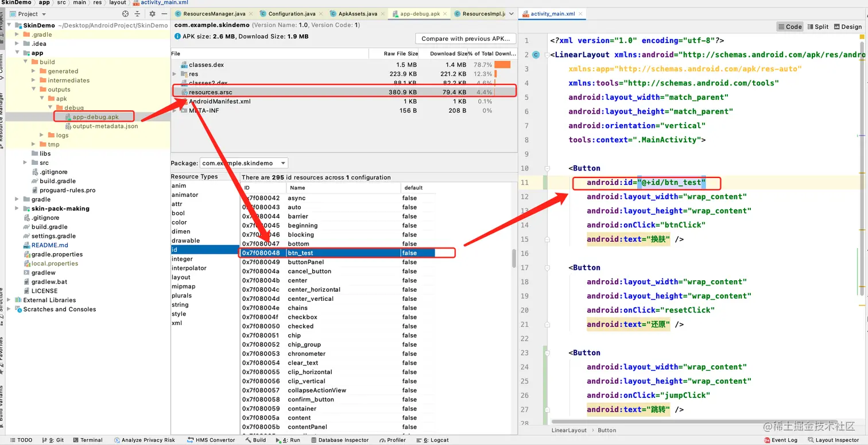The height and width of the screenshot is (445, 868).
Task: Open the Run tool window
Action: point(288,440)
